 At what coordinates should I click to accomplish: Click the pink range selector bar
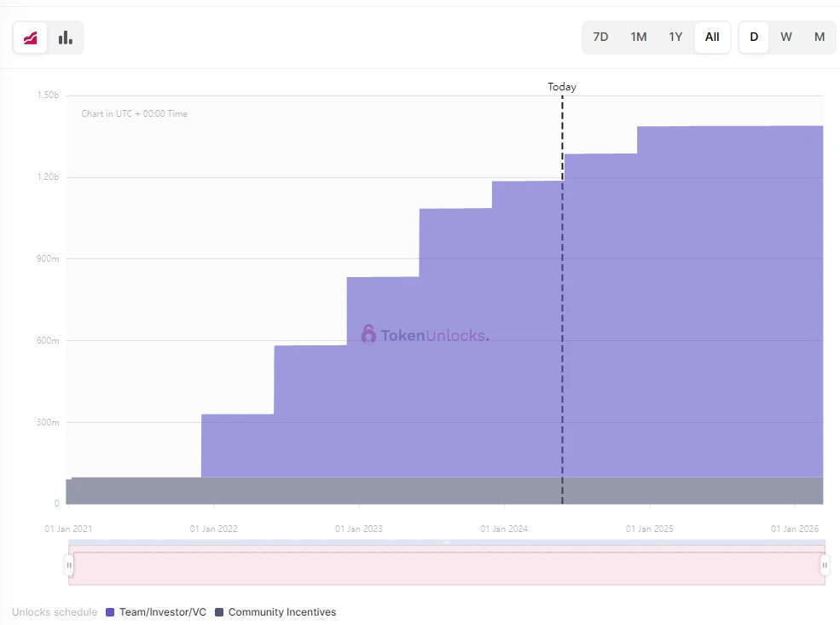click(447, 568)
